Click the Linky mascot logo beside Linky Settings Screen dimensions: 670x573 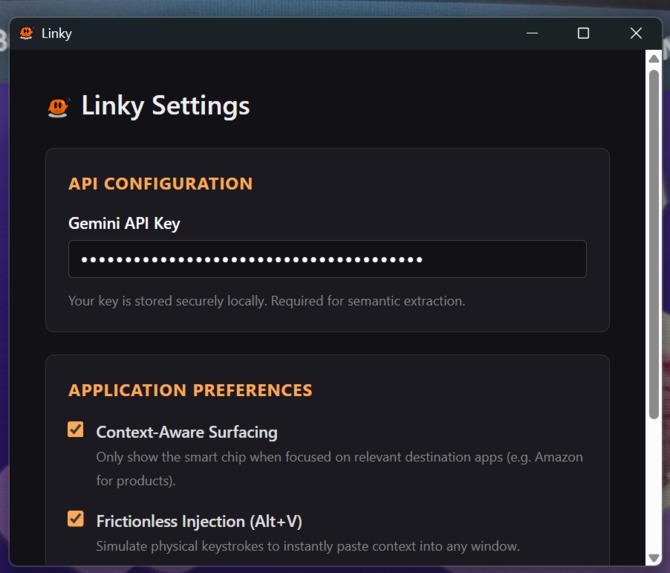click(x=59, y=107)
